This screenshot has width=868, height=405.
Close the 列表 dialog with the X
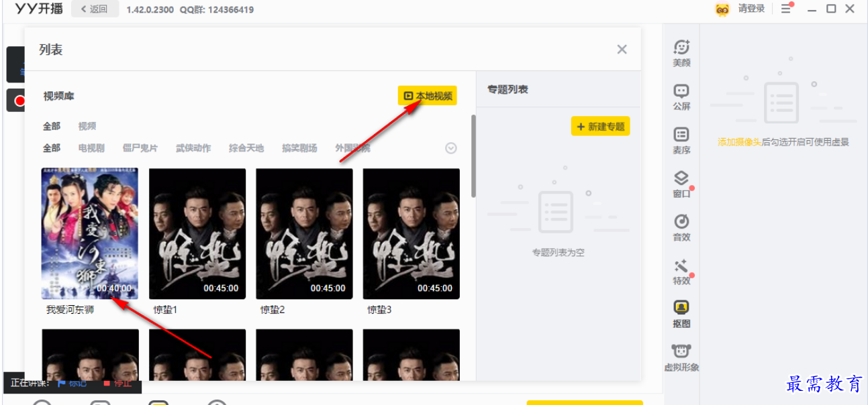pos(622,49)
